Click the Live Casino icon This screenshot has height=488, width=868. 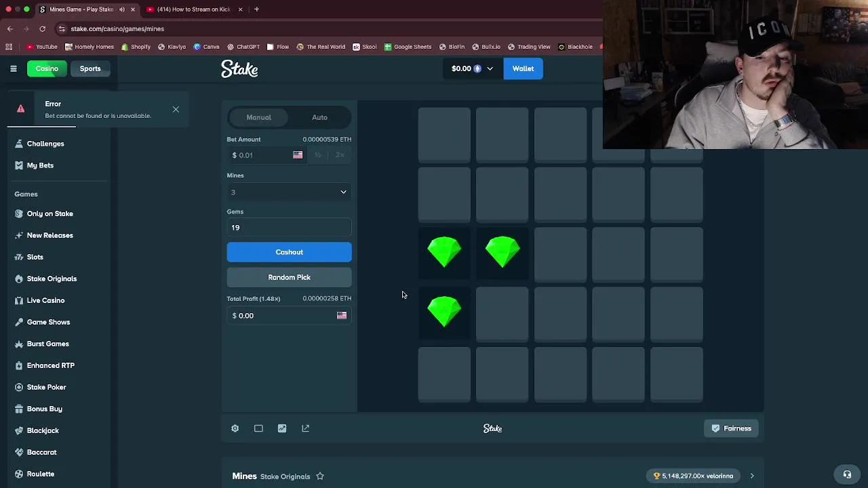(19, 300)
